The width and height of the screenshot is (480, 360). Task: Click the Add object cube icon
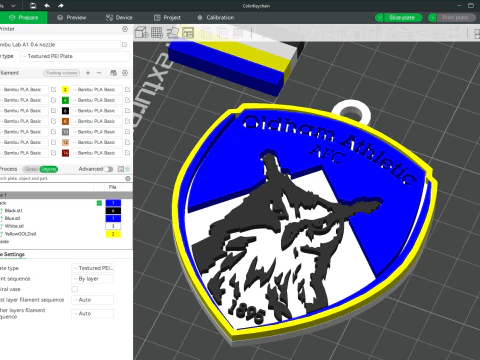click(x=141, y=33)
